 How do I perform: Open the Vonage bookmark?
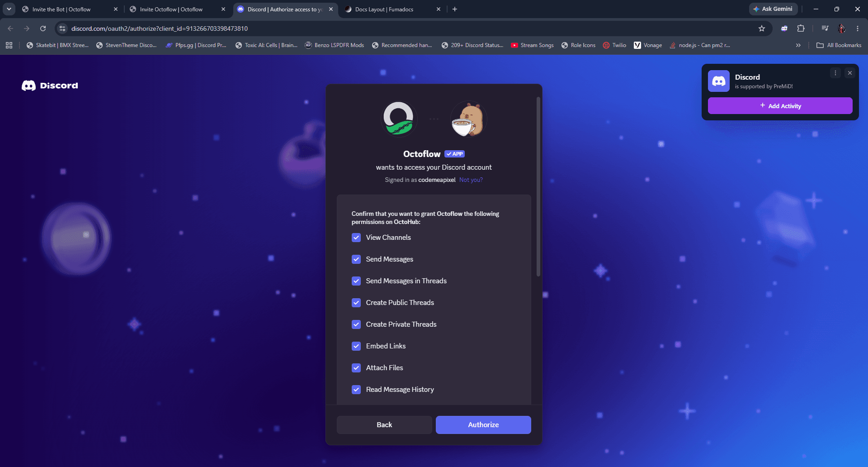point(648,45)
